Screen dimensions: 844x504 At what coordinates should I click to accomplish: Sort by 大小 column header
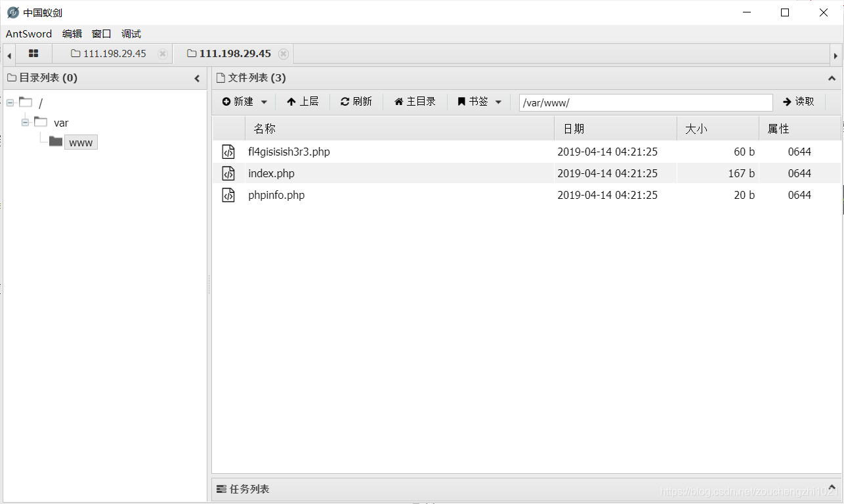718,129
